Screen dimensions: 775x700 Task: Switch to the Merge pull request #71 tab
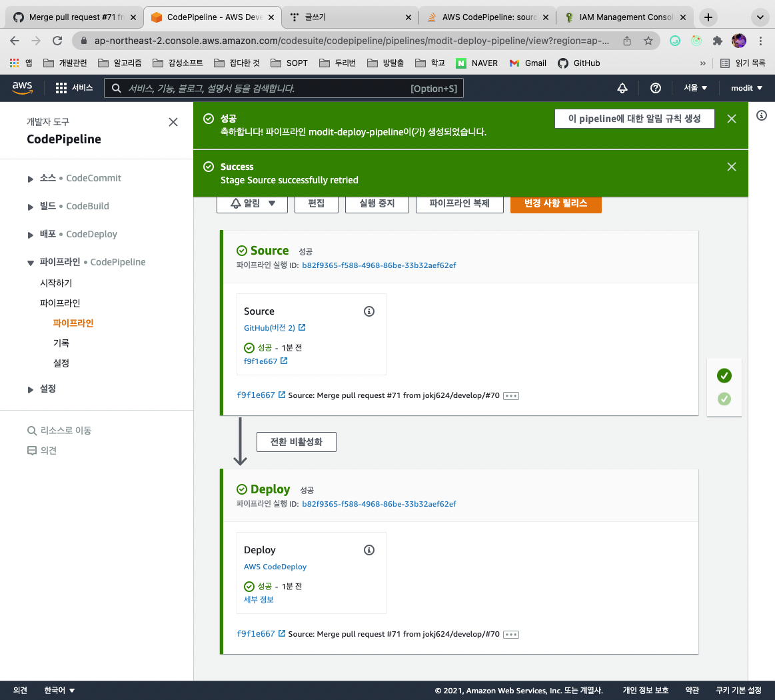pyautogui.click(x=74, y=17)
